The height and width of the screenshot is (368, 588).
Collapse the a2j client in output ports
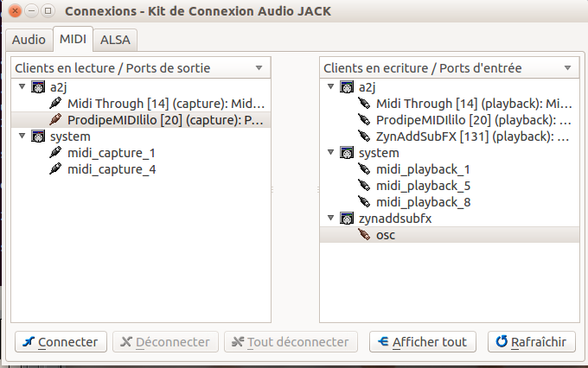pos(22,87)
